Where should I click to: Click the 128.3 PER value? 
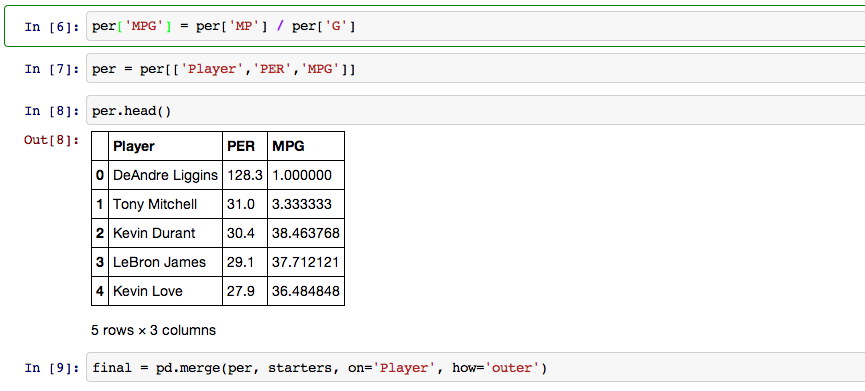tap(245, 175)
